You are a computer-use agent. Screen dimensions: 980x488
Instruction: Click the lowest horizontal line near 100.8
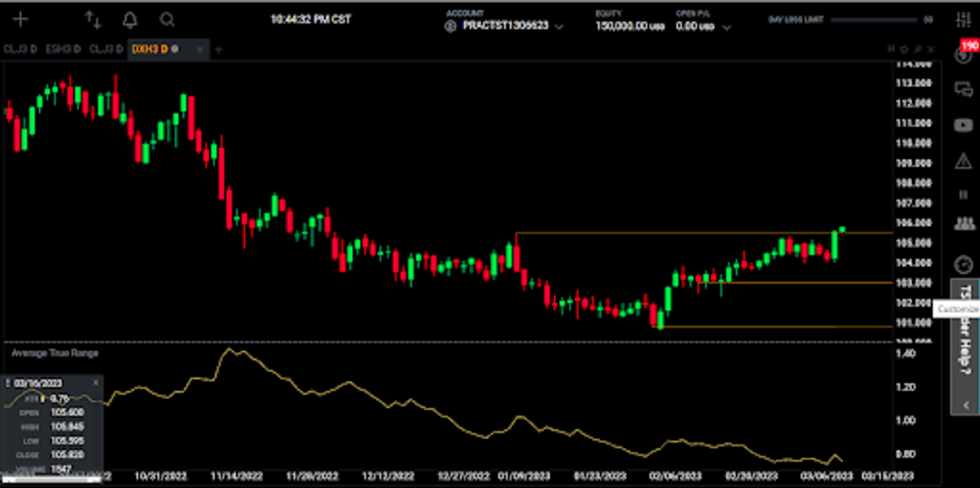pyautogui.click(x=775, y=327)
